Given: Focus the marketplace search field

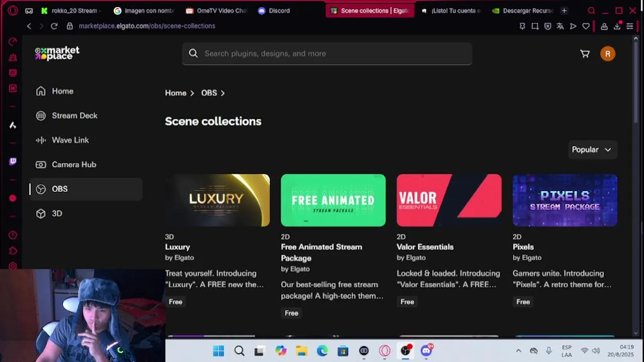Looking at the screenshot, I should [327, 53].
